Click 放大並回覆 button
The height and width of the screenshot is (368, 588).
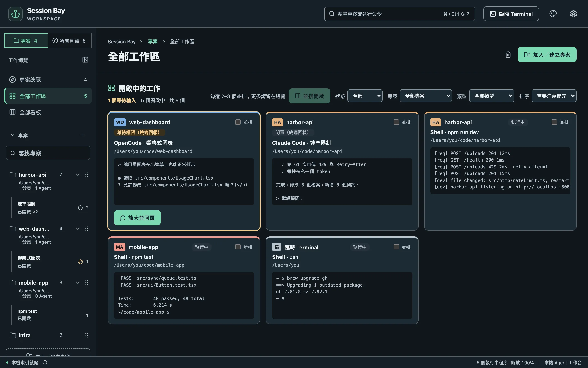pyautogui.click(x=137, y=218)
